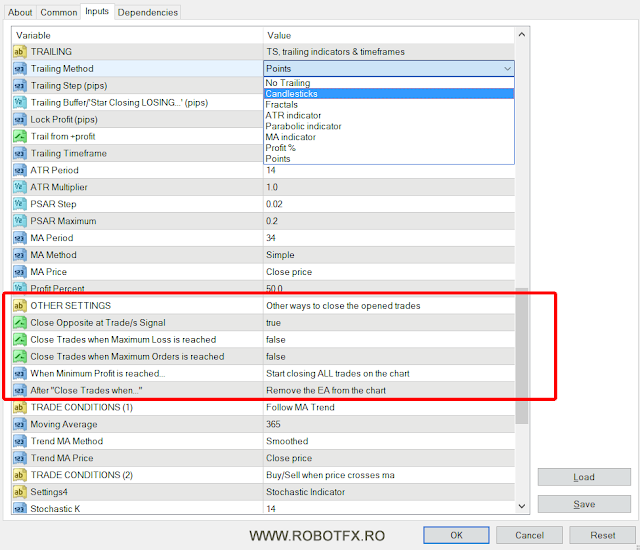Click the TRADE CONDITIONS (2) icon
The width and height of the screenshot is (640, 550).
pos(19,475)
